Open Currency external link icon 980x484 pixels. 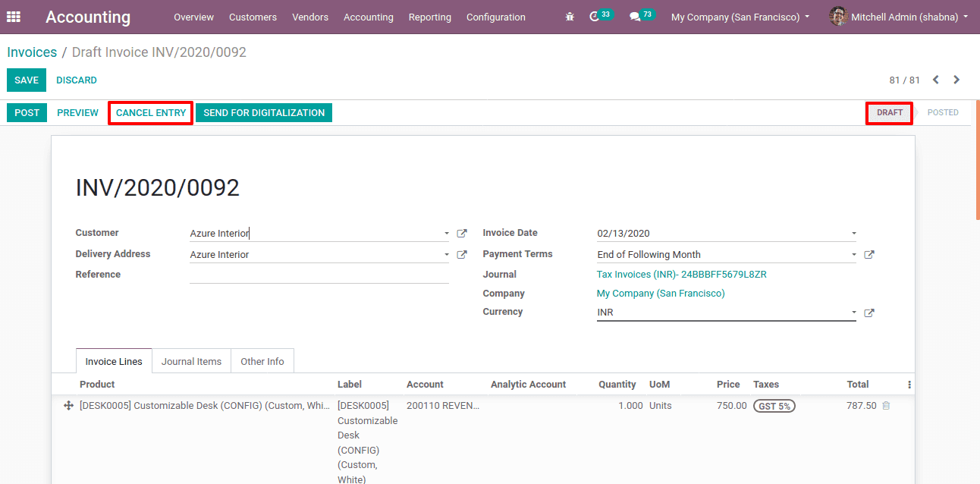point(869,313)
